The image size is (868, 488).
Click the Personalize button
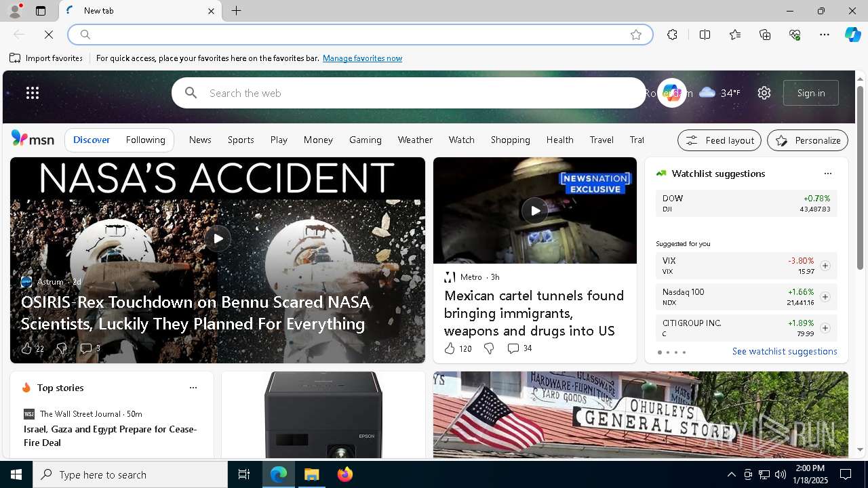808,140
